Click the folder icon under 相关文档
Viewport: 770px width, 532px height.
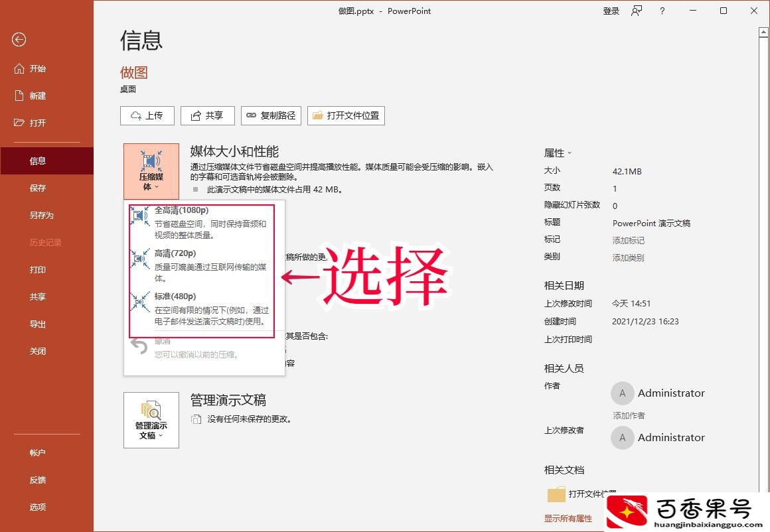pyautogui.click(x=556, y=494)
